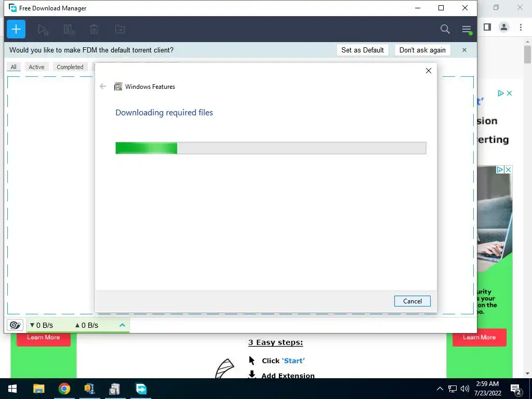This screenshot has height=399, width=532.
Task: Click right Learn More ad button
Action: click(x=480, y=337)
